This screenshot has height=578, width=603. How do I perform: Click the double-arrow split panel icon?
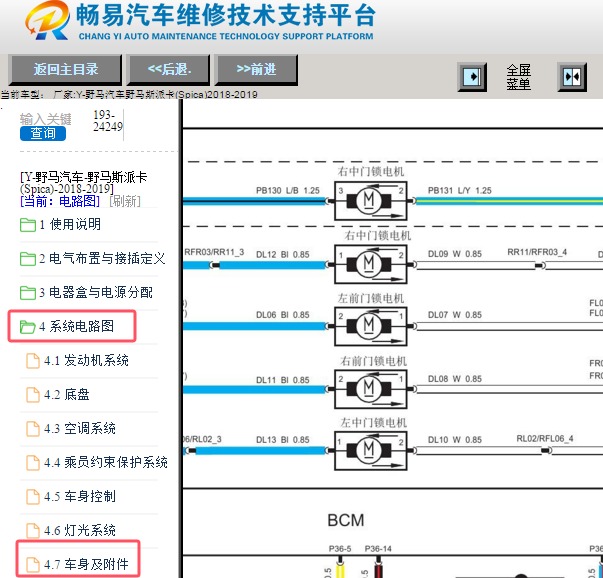tap(572, 77)
